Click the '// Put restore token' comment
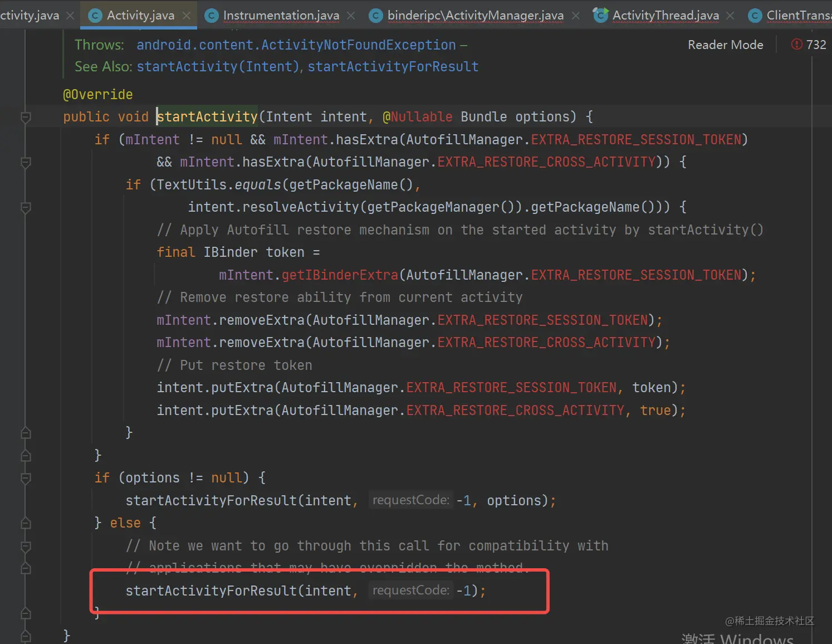Screen dimensions: 832x644 (234, 365)
